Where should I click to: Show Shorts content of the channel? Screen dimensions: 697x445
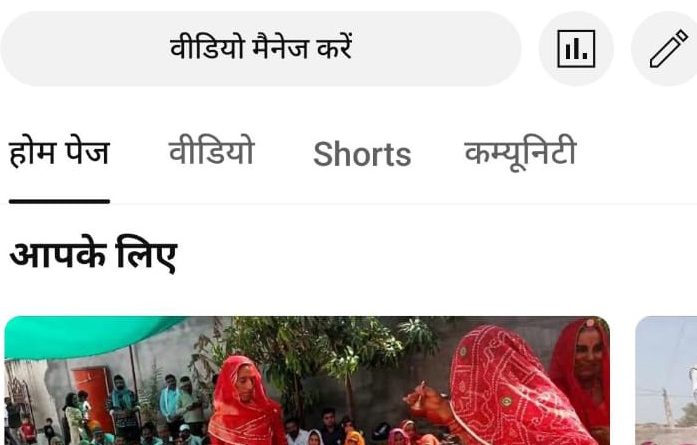362,154
